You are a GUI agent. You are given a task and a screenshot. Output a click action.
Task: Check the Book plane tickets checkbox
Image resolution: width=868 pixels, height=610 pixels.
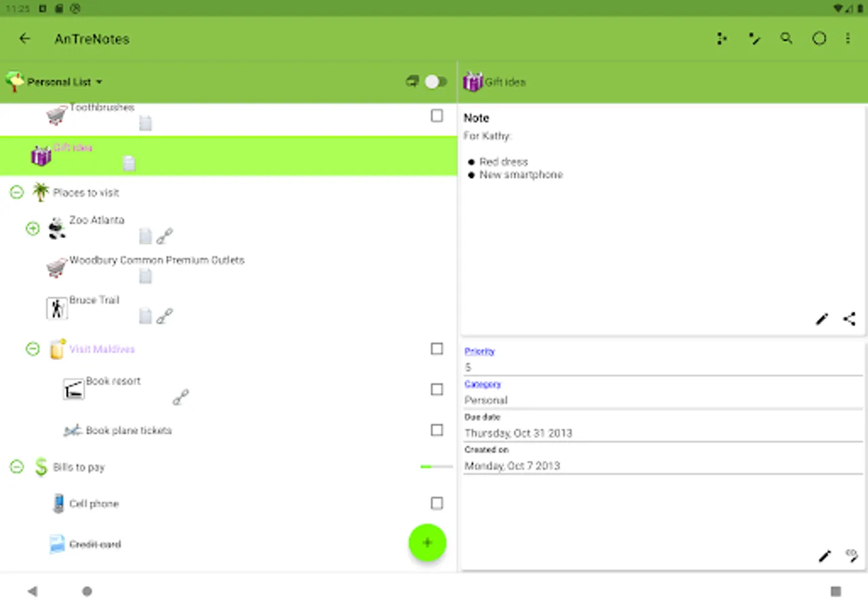tap(437, 430)
